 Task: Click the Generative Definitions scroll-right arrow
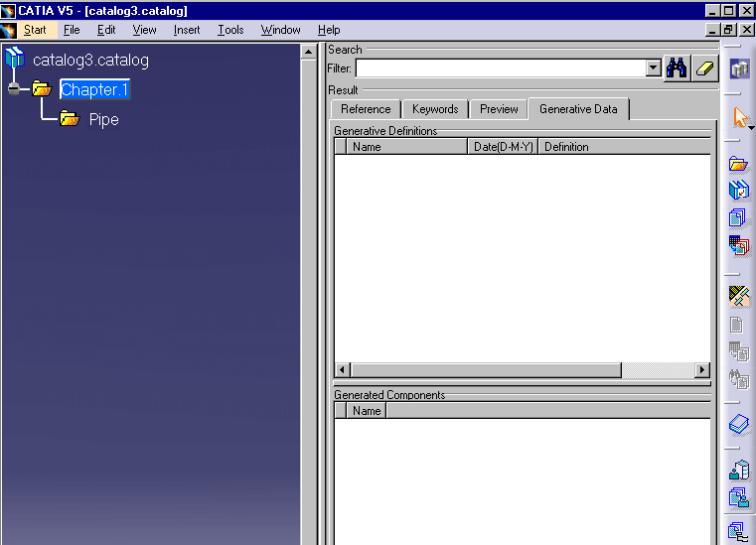pos(702,369)
